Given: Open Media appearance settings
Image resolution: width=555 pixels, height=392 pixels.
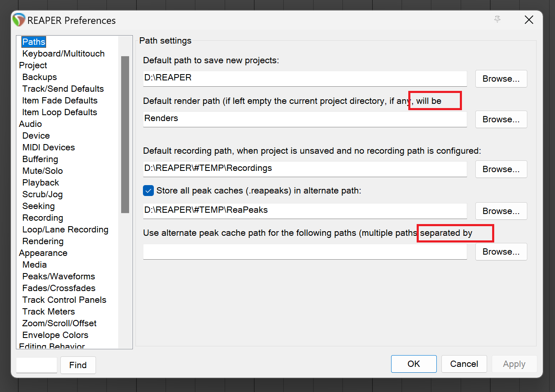Looking at the screenshot, I should [34, 265].
